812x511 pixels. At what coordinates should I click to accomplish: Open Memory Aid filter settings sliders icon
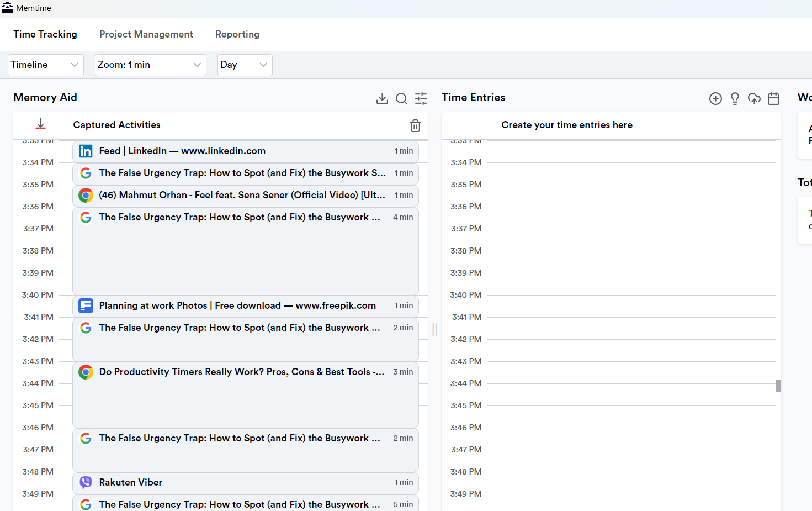421,98
